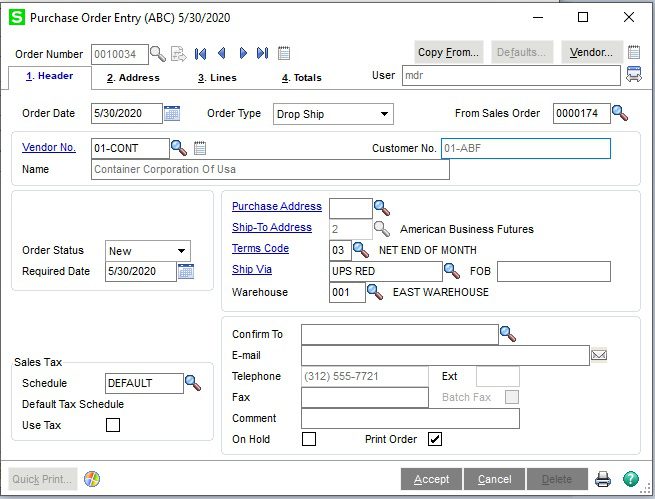The height and width of the screenshot is (499, 655).
Task: Click in the Order Number field
Action: pos(119,54)
